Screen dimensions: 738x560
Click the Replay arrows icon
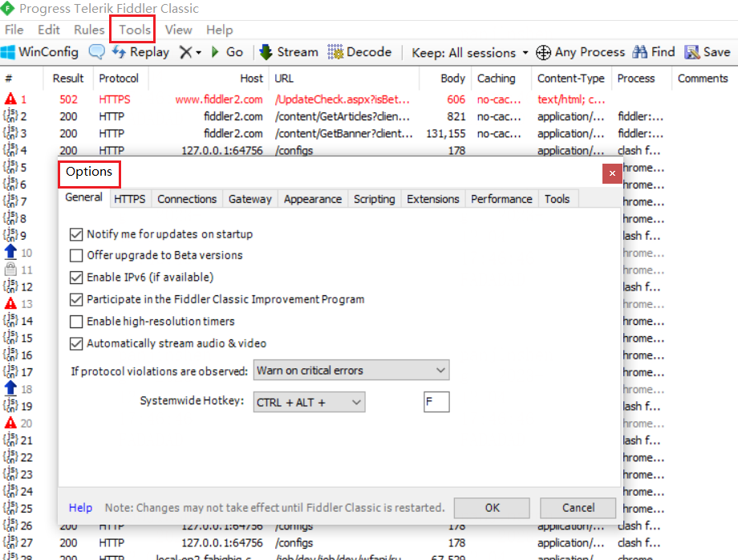tap(119, 52)
